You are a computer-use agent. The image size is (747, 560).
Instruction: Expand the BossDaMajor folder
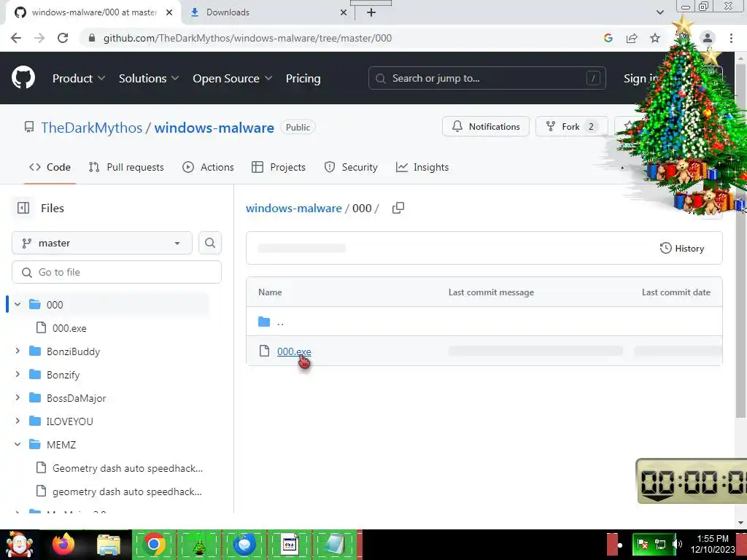tap(18, 397)
